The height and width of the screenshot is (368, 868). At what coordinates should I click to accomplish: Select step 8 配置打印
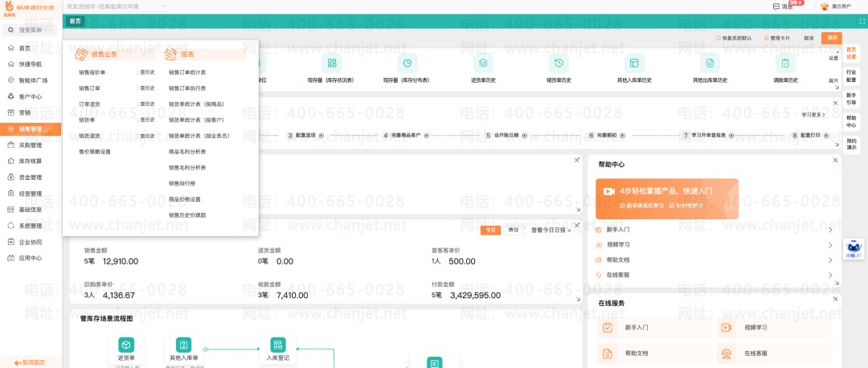coord(811,136)
